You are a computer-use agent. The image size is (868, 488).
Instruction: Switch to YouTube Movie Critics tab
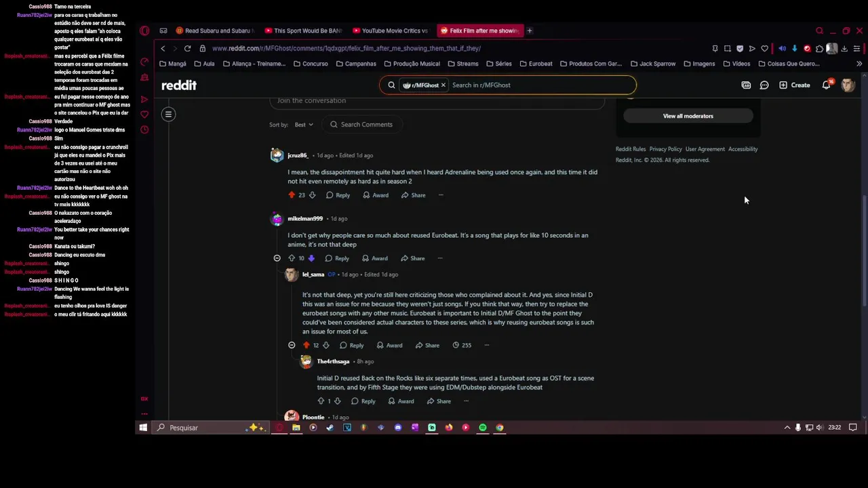click(391, 30)
